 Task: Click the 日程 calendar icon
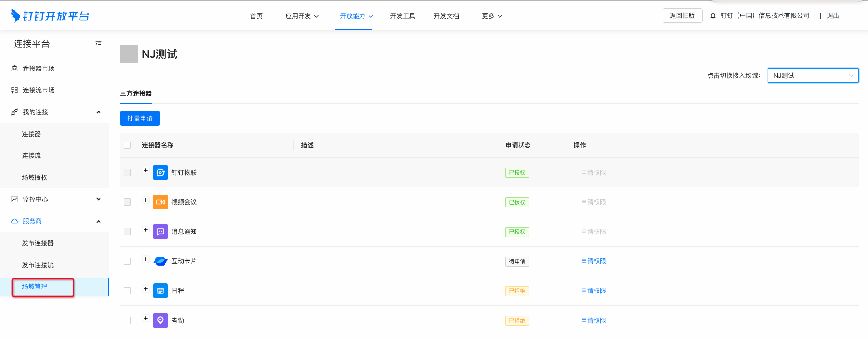tap(160, 291)
